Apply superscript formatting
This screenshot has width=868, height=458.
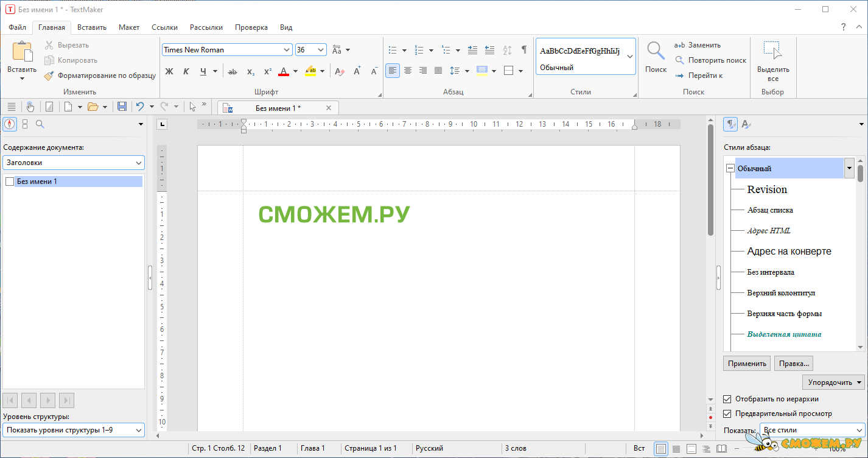pos(267,71)
